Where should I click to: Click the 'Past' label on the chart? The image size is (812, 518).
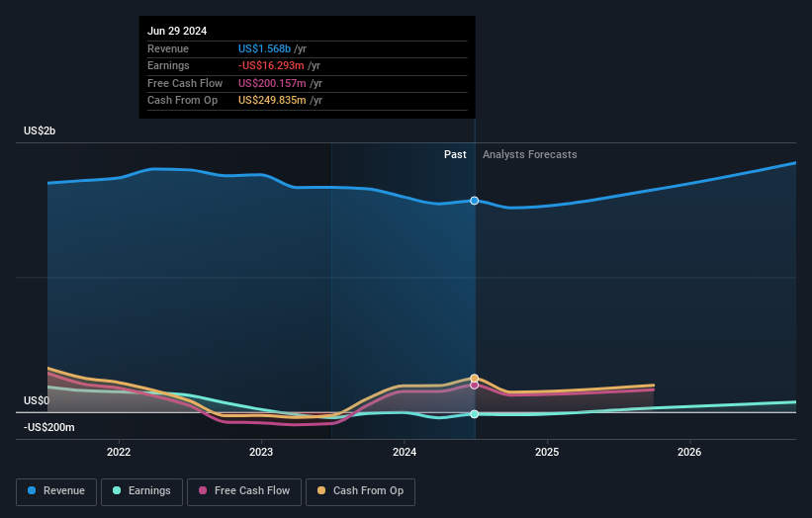pyautogui.click(x=455, y=154)
